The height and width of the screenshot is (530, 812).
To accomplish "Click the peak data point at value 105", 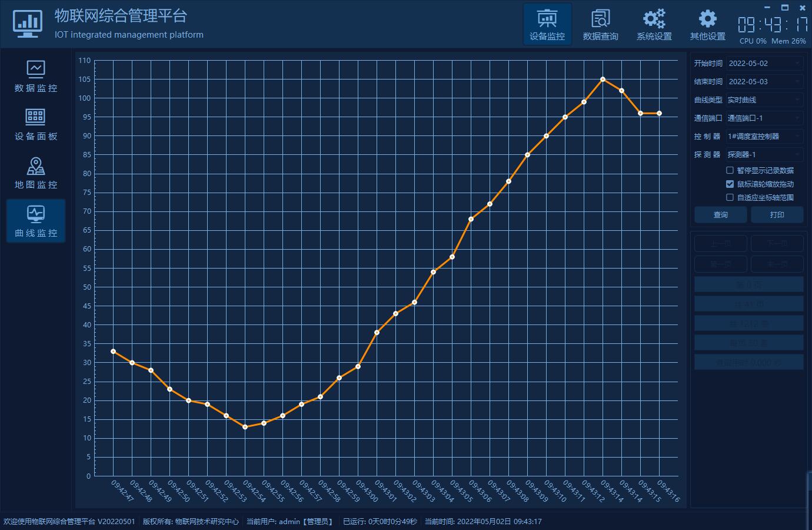I will [x=603, y=79].
